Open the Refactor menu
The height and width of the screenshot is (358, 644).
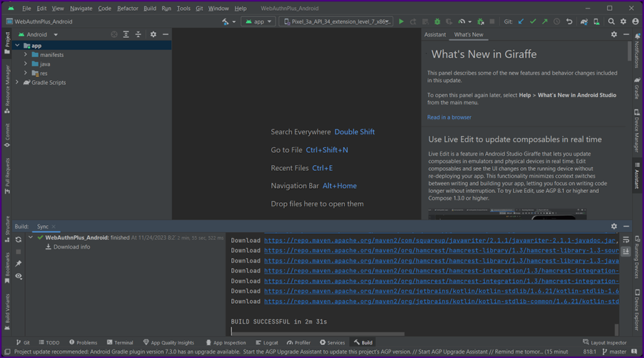click(127, 9)
